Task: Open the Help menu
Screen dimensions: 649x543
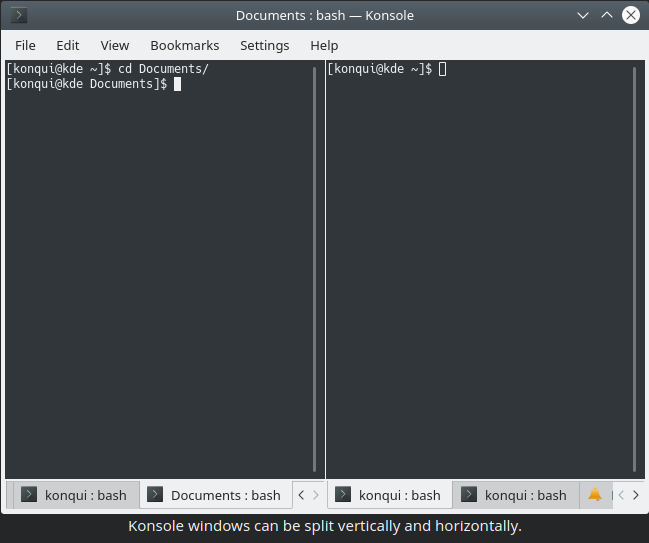Action: click(324, 45)
